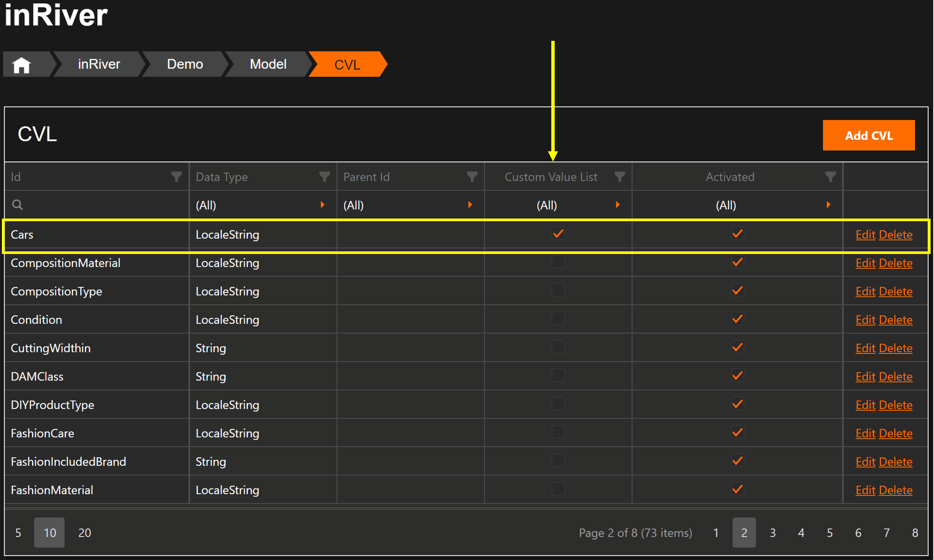This screenshot has width=934, height=560.
Task: Set page size to 5
Action: click(18, 533)
